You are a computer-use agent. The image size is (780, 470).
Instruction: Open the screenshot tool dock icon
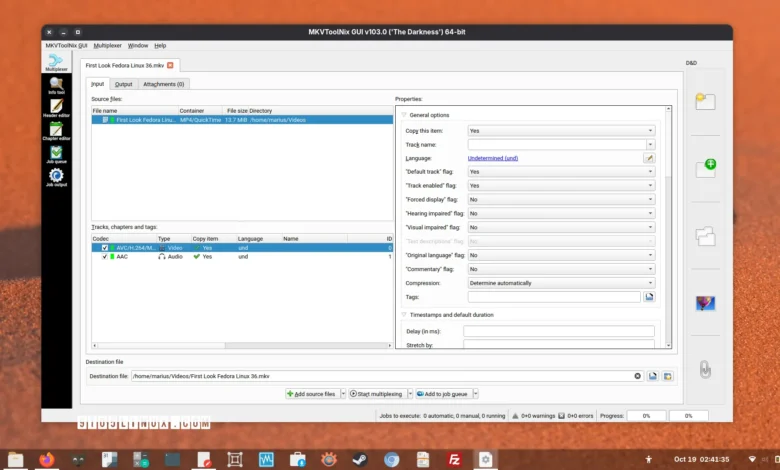[x=234, y=460]
